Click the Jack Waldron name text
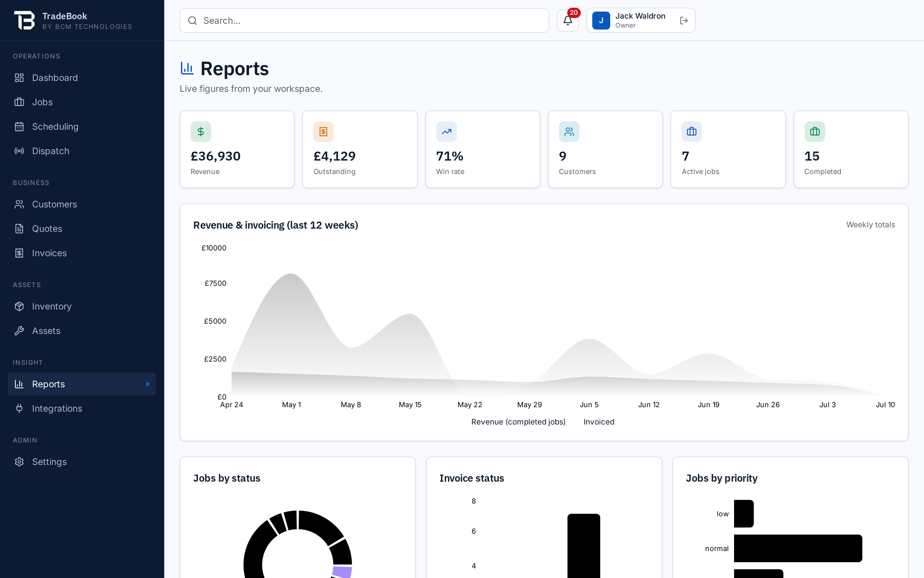The height and width of the screenshot is (578, 924). click(x=640, y=16)
